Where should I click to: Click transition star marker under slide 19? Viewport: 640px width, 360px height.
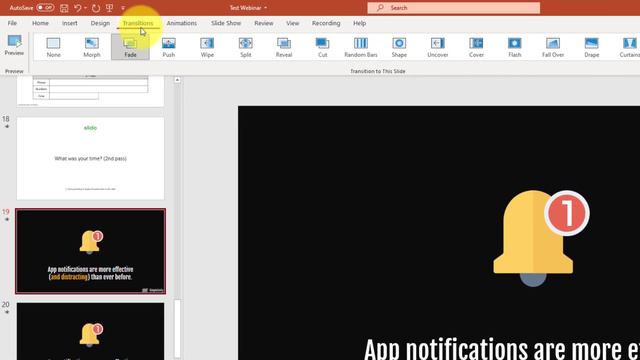pos(7,220)
